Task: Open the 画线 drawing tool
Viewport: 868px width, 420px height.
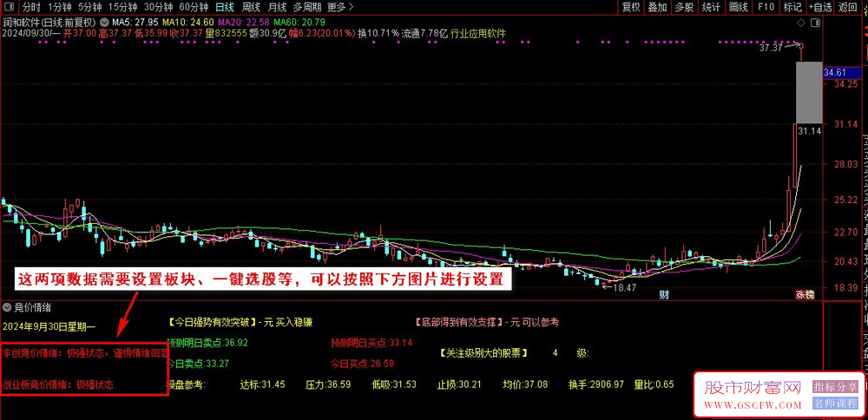Action: (739, 7)
